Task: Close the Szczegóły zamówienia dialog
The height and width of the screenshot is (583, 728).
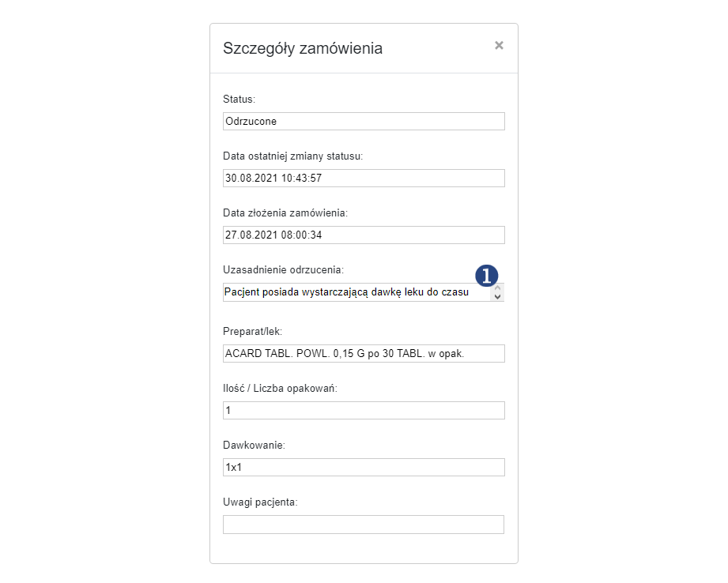Action: 499,46
